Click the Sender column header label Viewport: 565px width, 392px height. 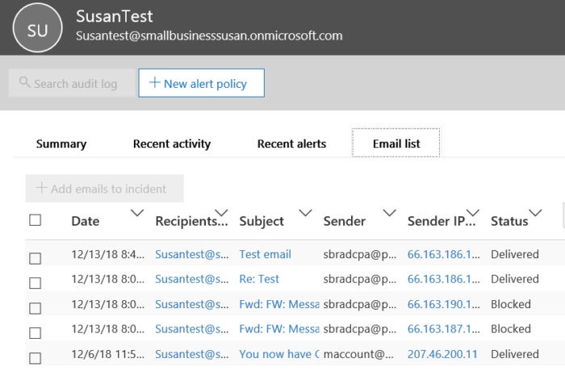345,221
